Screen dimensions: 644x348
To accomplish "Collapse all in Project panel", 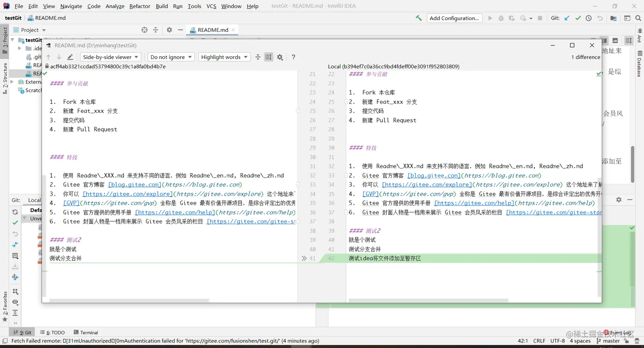I will (155, 30).
